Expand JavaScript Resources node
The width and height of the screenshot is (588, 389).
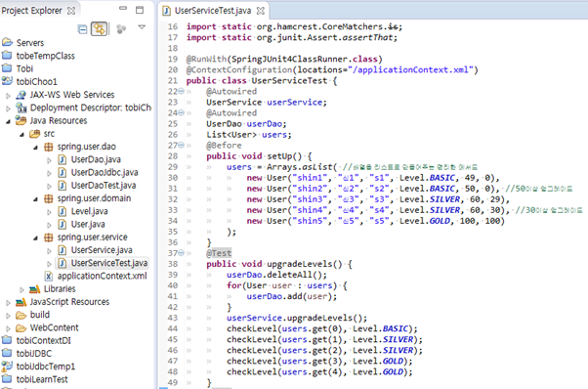point(8,302)
